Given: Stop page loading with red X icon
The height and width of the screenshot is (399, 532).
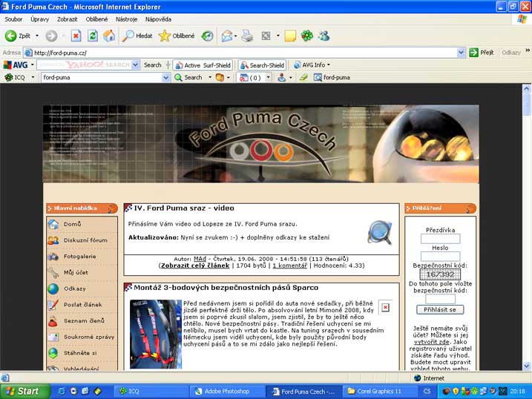Looking at the screenshot, I should click(76, 36).
